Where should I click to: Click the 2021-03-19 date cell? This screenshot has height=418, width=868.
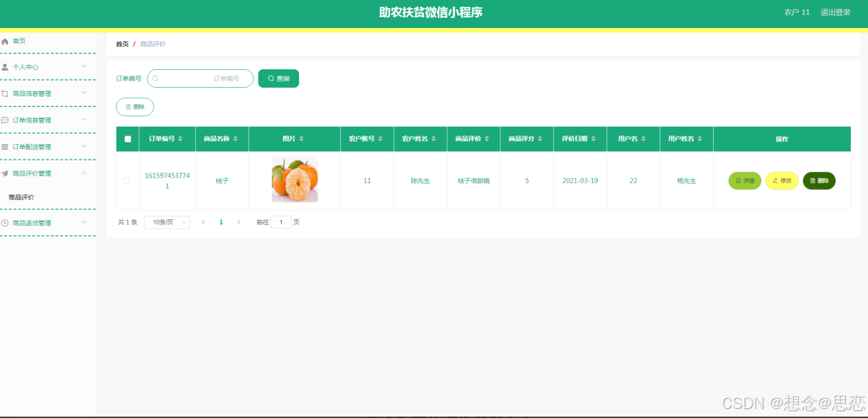(580, 181)
